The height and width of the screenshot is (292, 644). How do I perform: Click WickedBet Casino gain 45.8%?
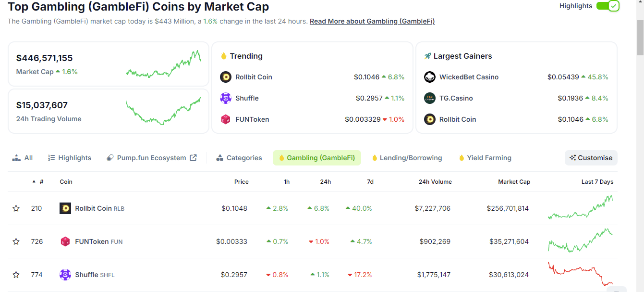(x=595, y=77)
